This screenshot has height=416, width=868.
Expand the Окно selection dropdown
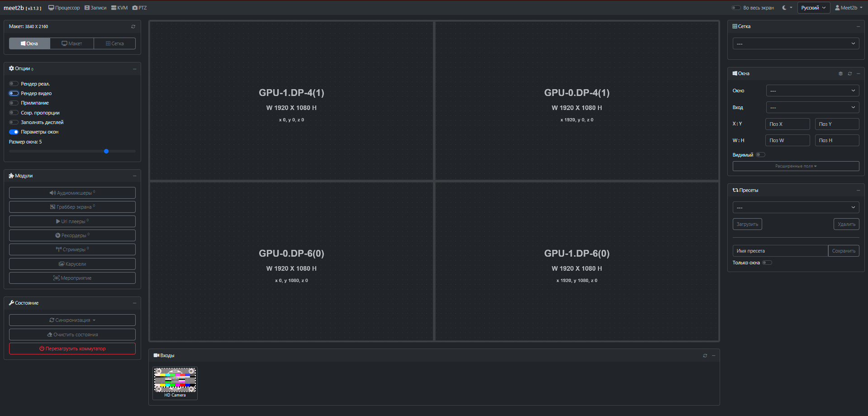(812, 91)
